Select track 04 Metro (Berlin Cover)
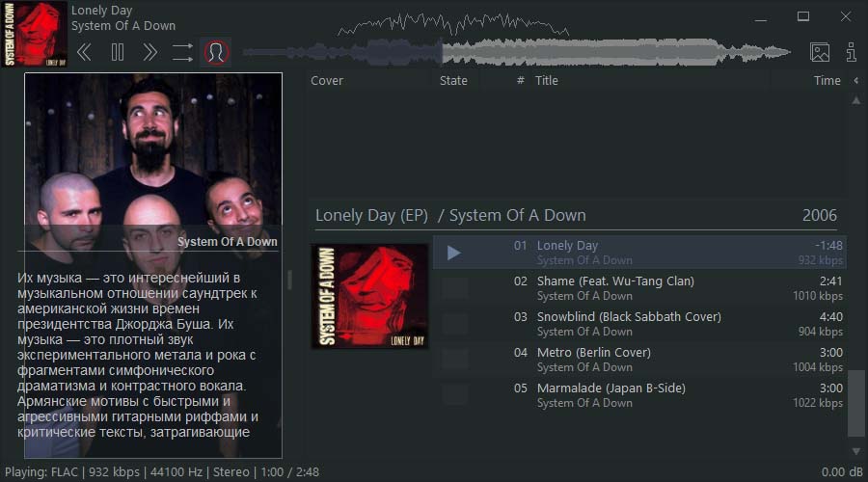 click(639, 360)
